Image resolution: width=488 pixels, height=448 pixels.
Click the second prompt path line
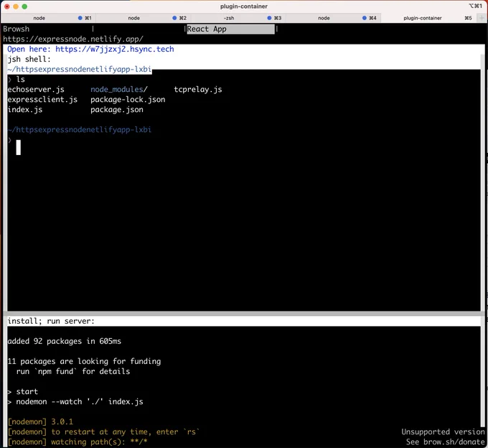click(80, 129)
